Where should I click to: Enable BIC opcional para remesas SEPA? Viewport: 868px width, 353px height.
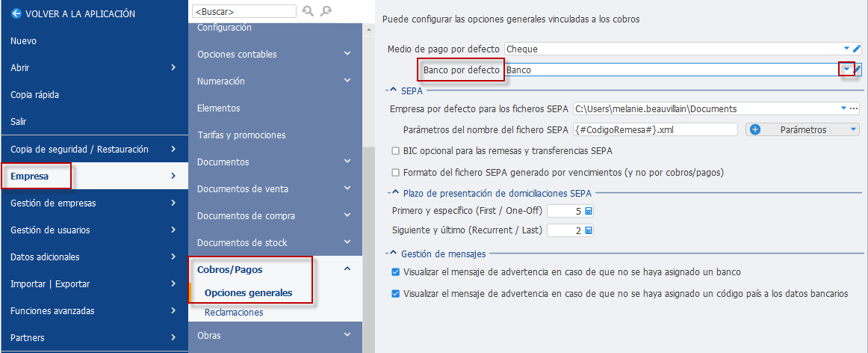click(395, 151)
